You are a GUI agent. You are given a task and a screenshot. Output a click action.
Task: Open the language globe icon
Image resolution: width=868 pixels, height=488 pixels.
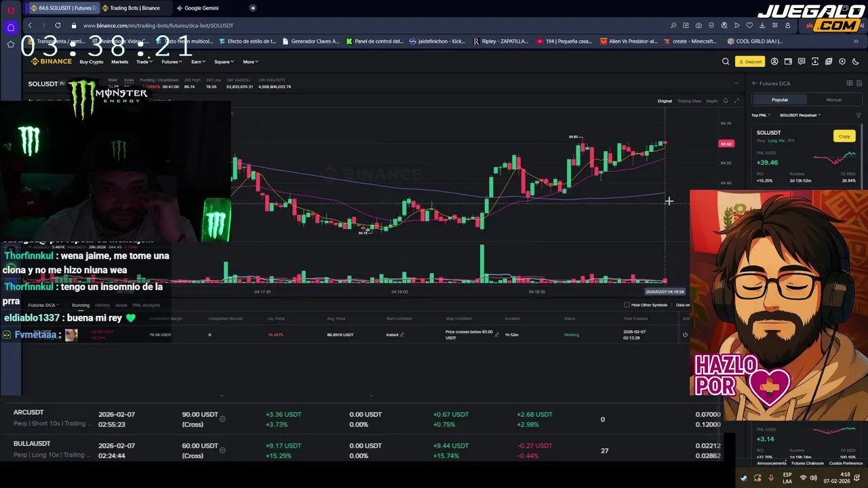pos(829,62)
